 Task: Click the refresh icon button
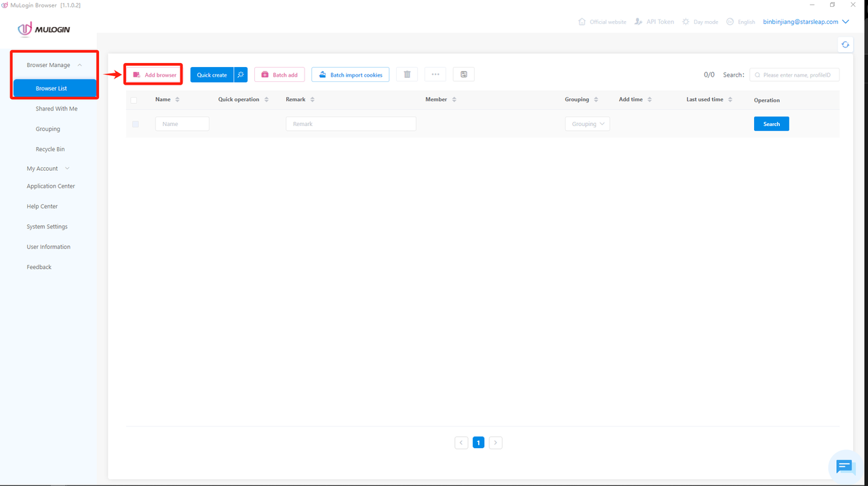tap(845, 45)
